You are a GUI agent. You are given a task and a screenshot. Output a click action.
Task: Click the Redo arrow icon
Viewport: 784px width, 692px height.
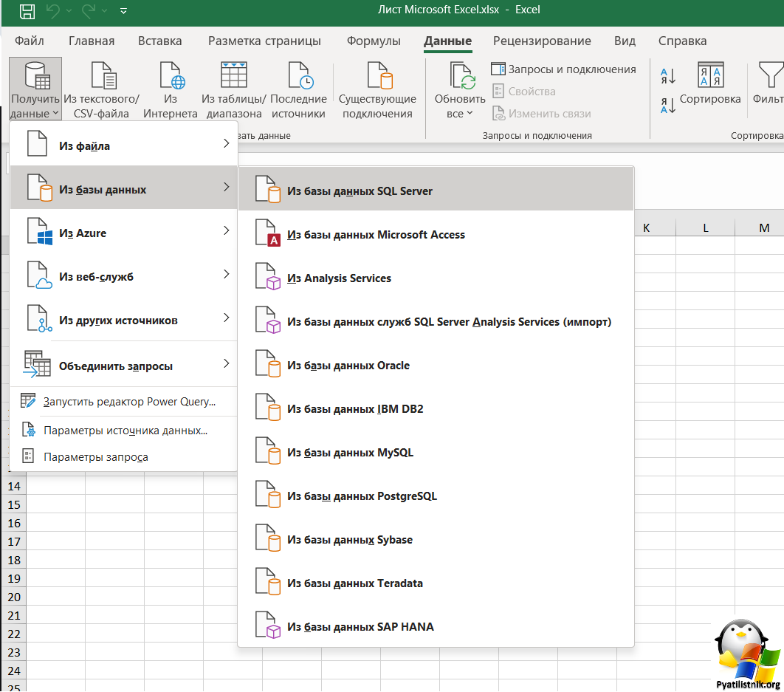click(x=89, y=10)
